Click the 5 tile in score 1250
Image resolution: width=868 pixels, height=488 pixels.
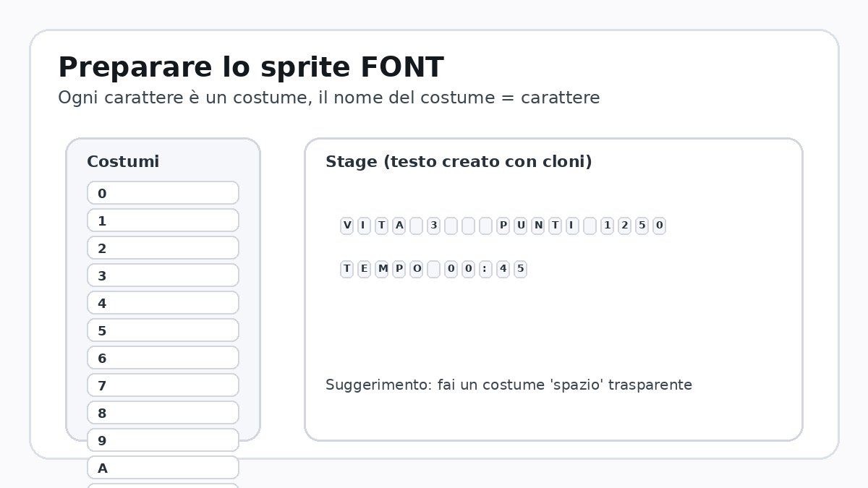(642, 226)
